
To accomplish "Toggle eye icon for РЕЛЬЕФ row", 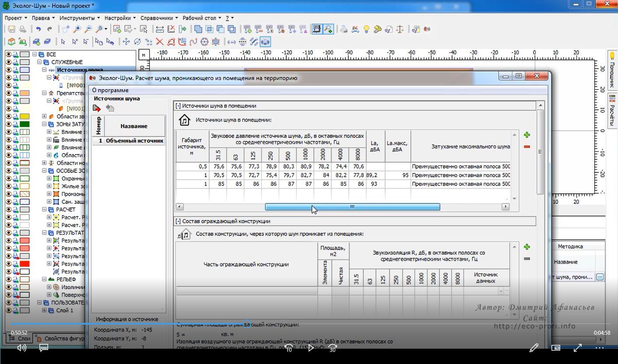I will [x=8, y=279].
